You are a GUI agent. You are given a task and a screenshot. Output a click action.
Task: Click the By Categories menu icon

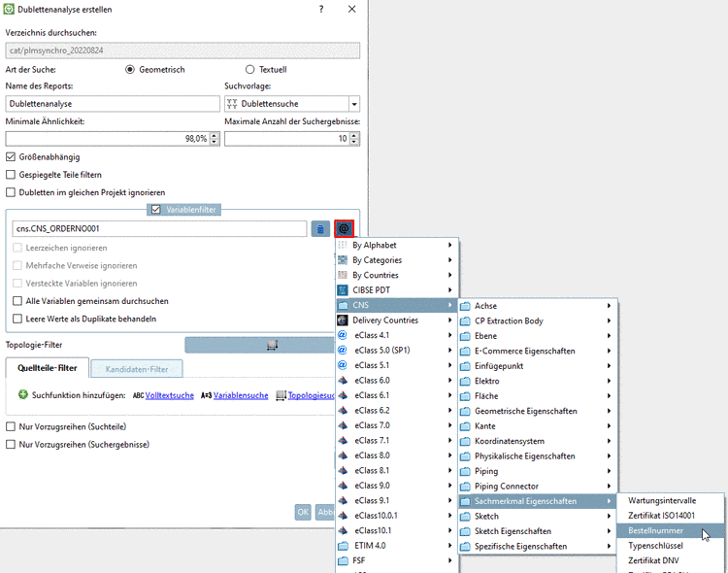tap(343, 259)
